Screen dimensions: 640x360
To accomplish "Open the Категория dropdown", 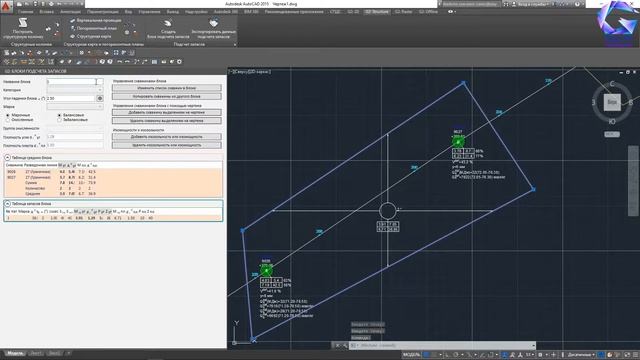I will pyautogui.click(x=75, y=90).
